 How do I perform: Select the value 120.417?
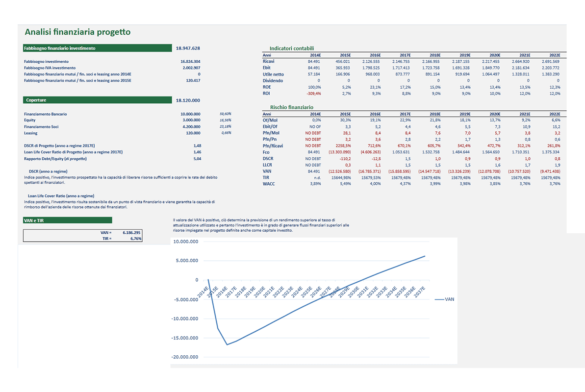[193, 80]
